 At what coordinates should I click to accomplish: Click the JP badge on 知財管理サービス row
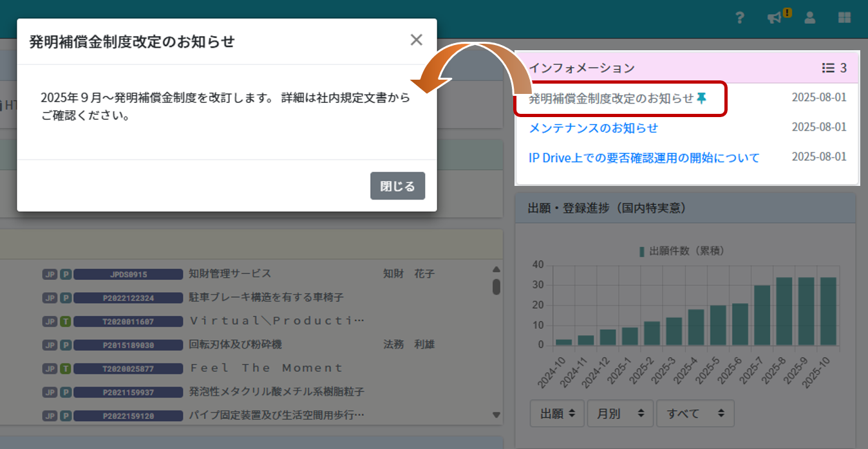click(x=50, y=273)
